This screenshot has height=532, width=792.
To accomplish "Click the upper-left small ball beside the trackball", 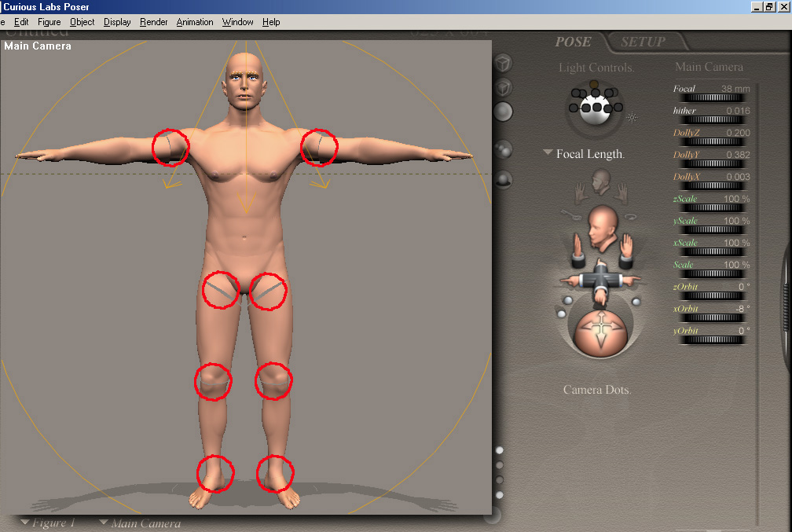I will click(568, 301).
